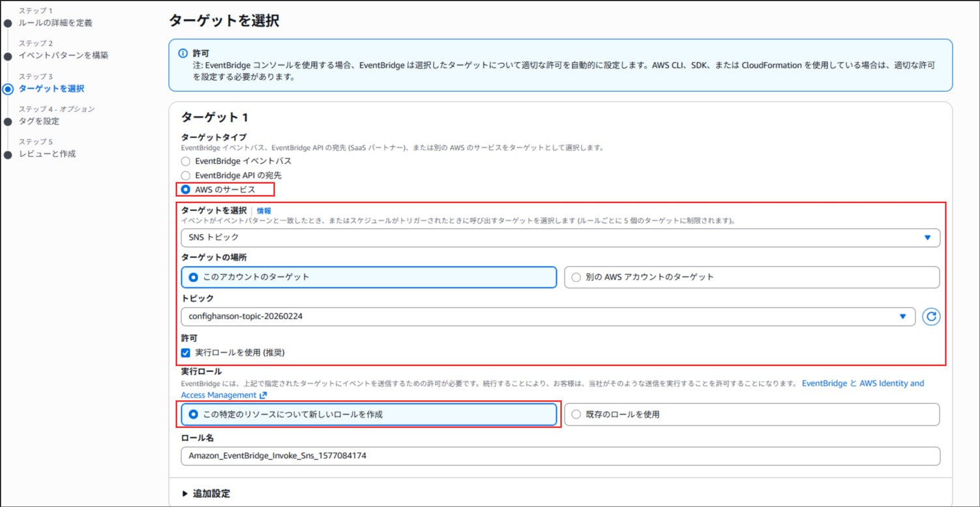Go to ルールの詳細を定義 step

(55, 23)
